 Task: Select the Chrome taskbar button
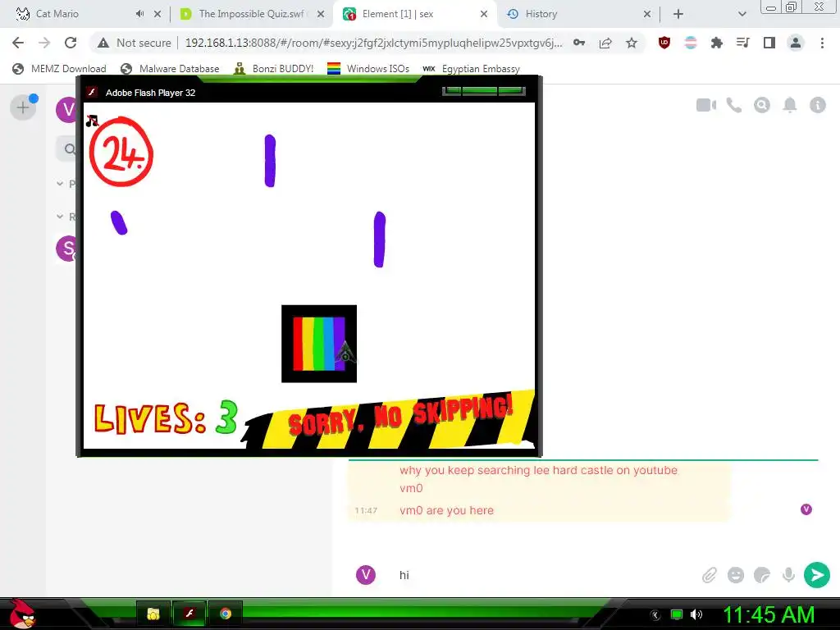click(226, 614)
